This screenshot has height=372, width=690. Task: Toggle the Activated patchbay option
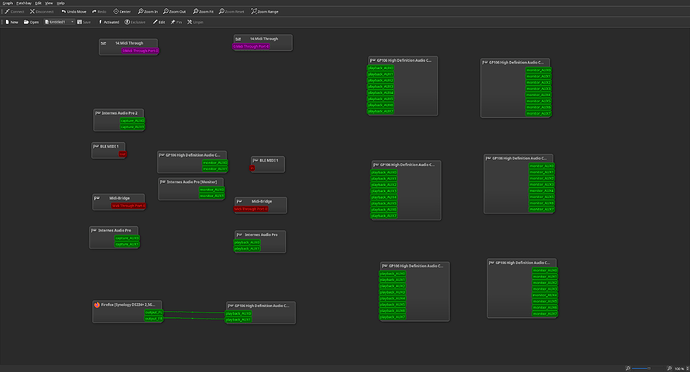click(x=108, y=22)
